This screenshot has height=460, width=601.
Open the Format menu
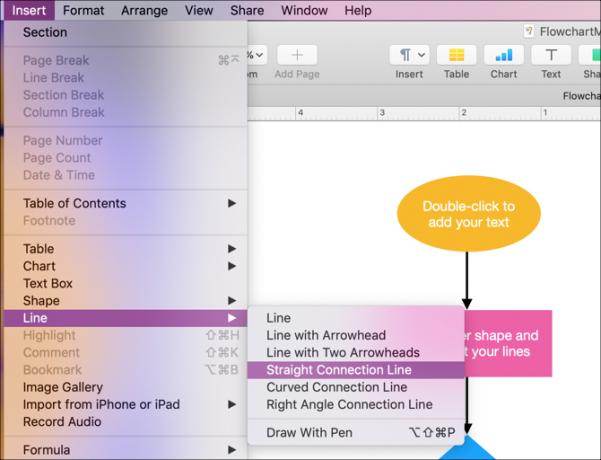pyautogui.click(x=83, y=10)
